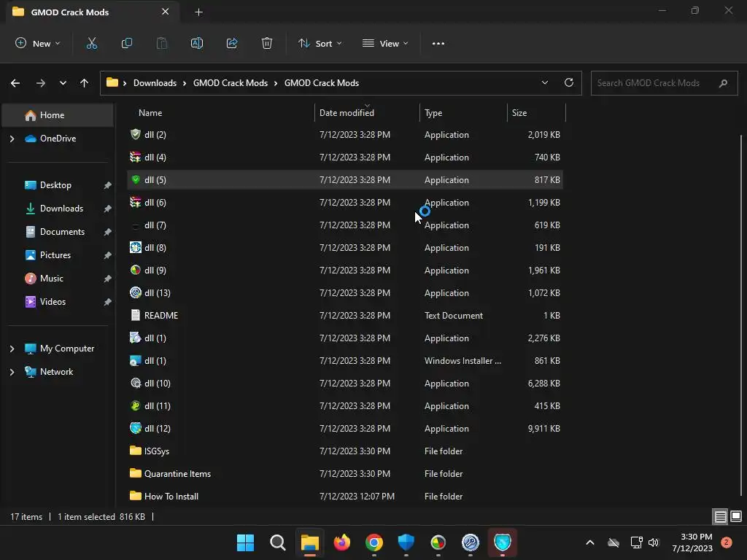Image resolution: width=747 pixels, height=560 pixels.
Task: Open Videos in the navigation pane
Action: click(x=53, y=302)
